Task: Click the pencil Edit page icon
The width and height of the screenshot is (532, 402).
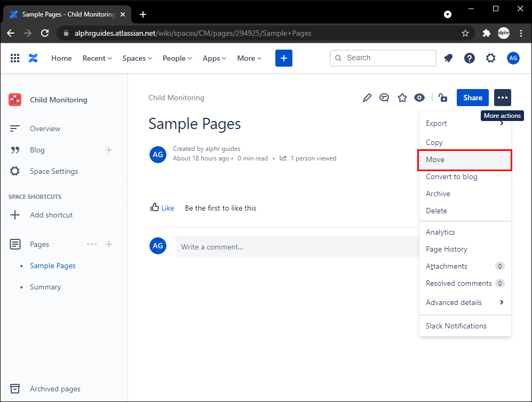Action: click(367, 98)
